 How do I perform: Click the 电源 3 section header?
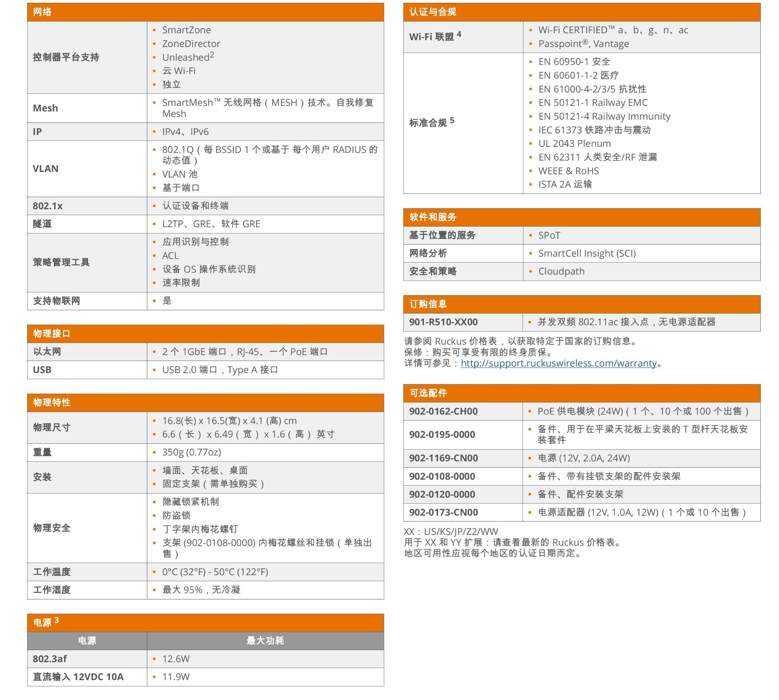[205, 623]
